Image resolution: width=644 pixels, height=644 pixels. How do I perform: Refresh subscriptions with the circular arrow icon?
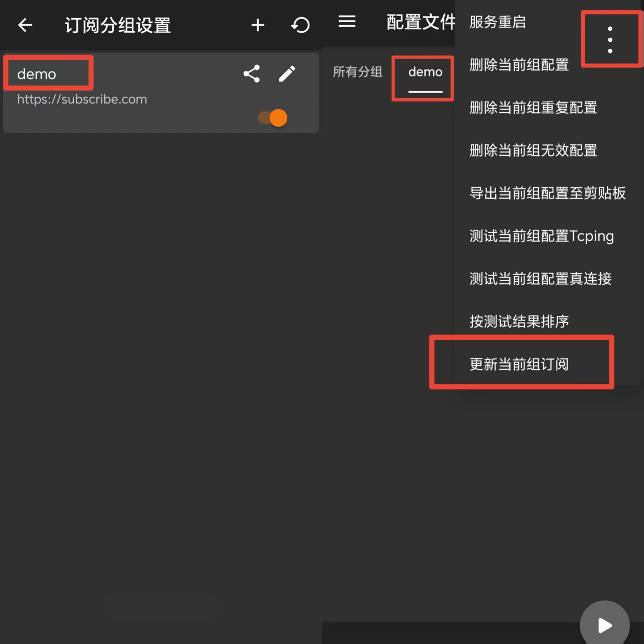point(300,25)
